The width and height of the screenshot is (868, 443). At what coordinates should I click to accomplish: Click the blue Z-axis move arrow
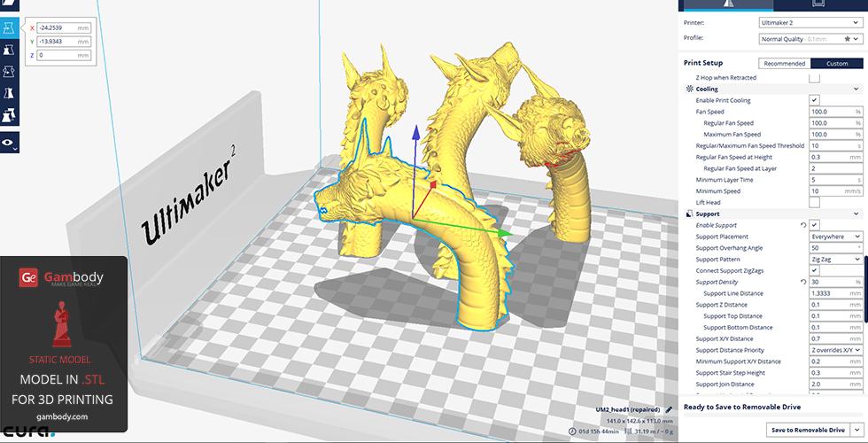click(415, 133)
